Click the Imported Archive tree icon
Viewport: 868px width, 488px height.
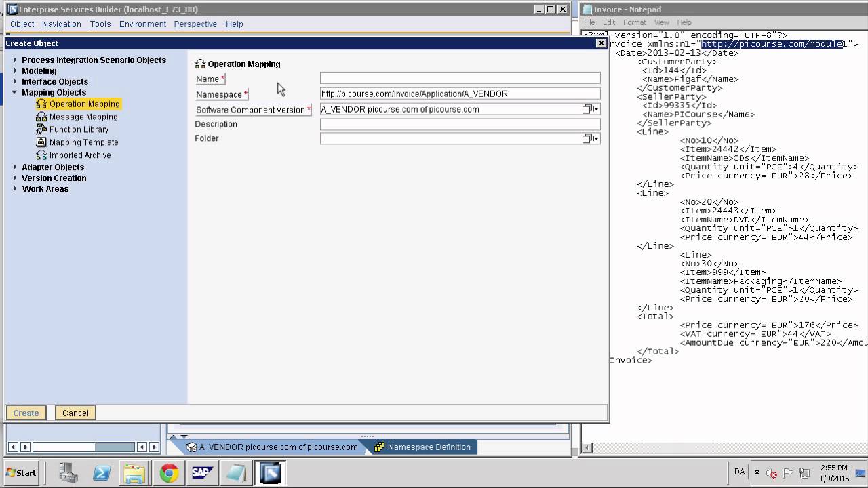click(41, 155)
